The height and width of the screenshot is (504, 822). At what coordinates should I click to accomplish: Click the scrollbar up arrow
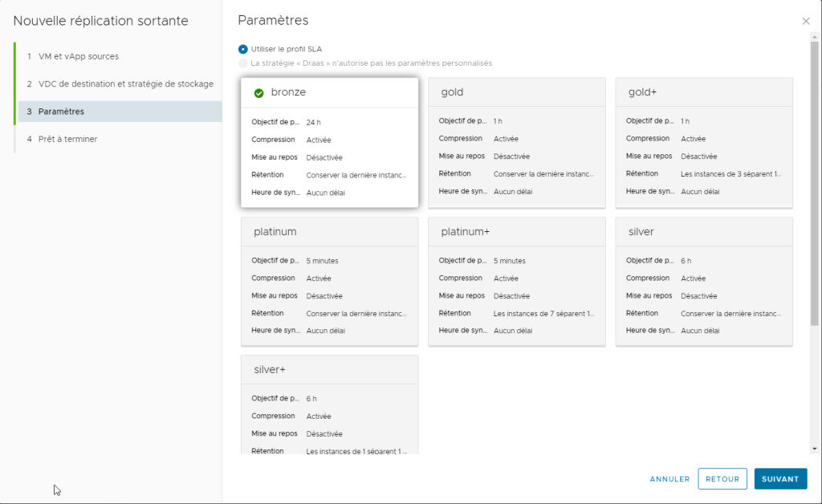(814, 37)
